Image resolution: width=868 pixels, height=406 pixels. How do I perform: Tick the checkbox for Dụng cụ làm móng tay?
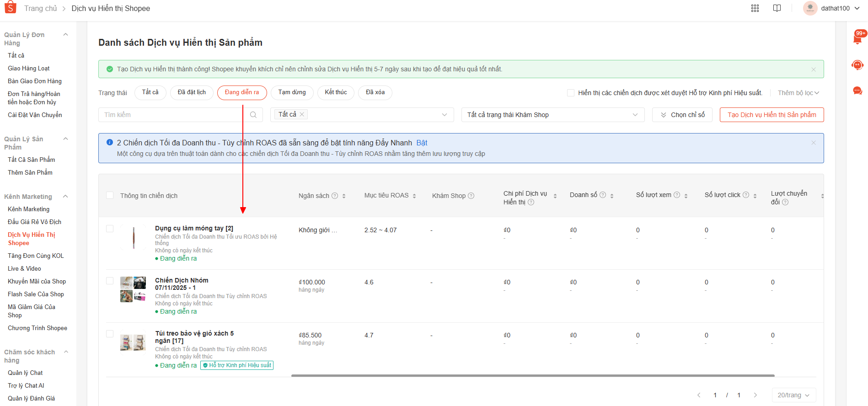(110, 229)
